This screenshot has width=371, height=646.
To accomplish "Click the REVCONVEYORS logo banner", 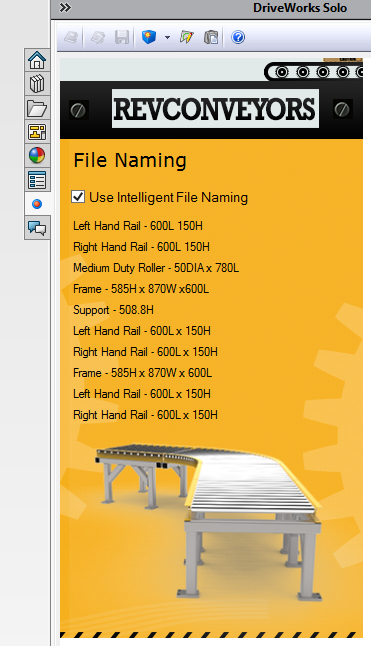I will click(215, 108).
